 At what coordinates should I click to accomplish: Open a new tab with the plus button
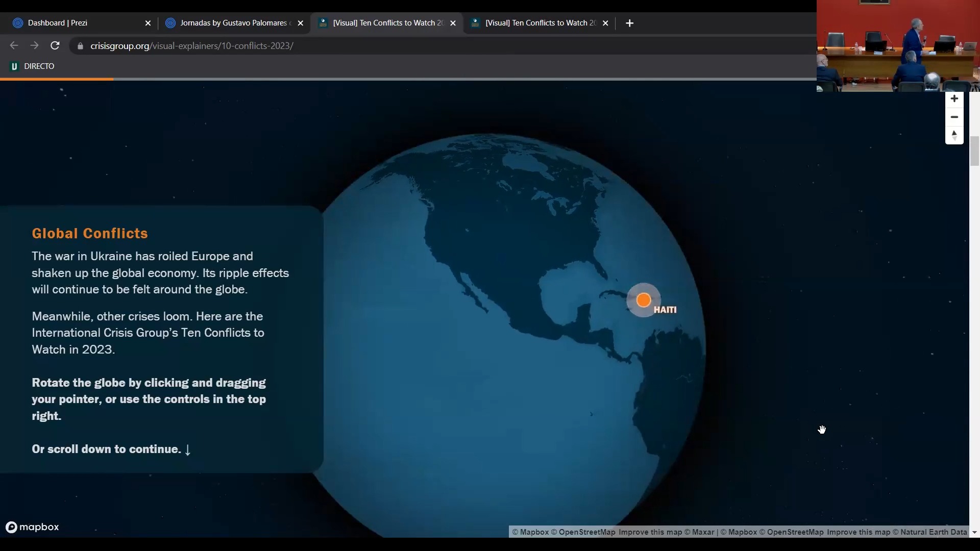tap(629, 23)
